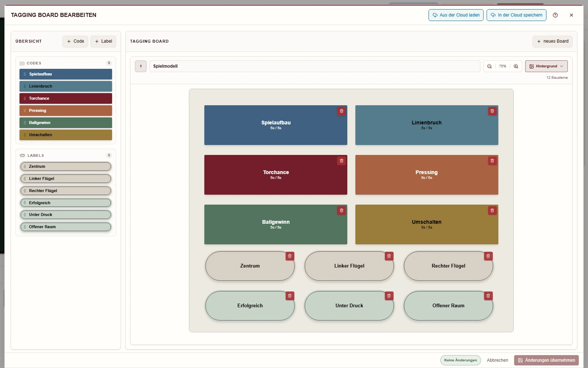This screenshot has height=368, width=588.
Task: Open the Hintergrund dropdown
Action: click(546, 66)
